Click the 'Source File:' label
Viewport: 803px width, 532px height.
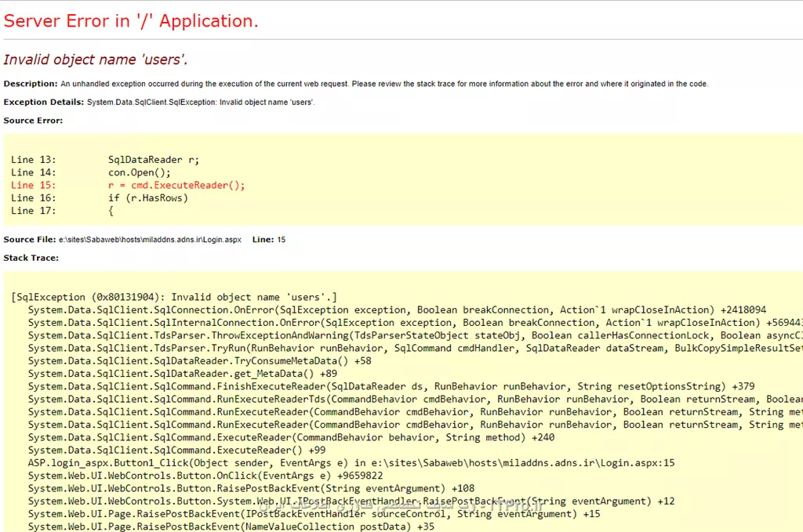[30, 240]
